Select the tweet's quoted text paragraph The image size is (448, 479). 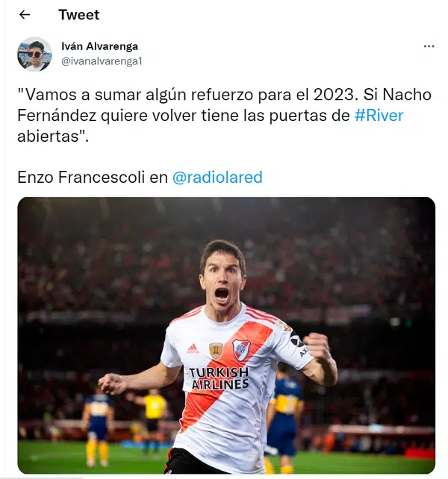(224, 116)
